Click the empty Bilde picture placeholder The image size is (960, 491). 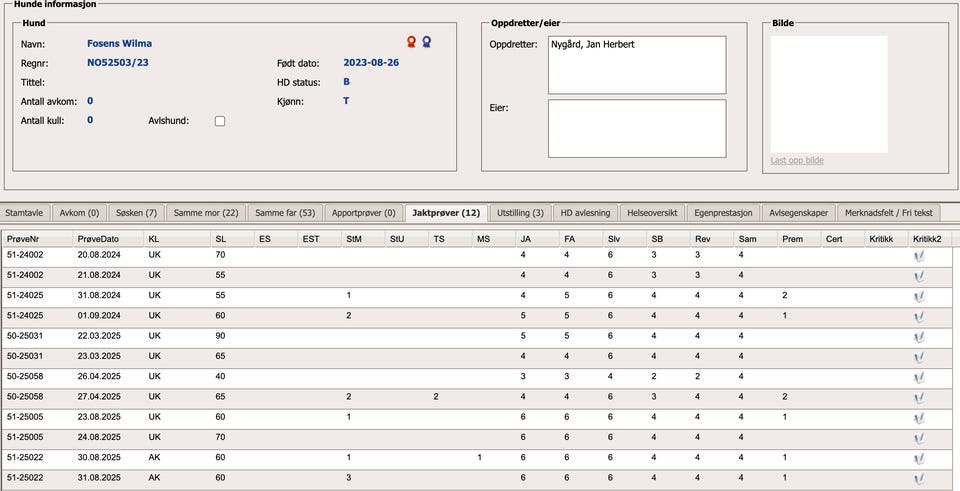click(828, 94)
